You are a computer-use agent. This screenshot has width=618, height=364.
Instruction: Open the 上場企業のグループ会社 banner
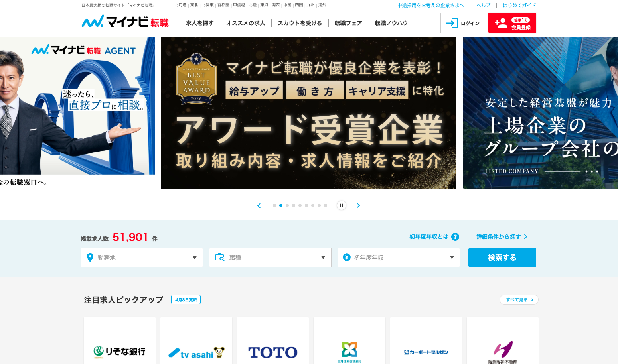[x=540, y=113]
